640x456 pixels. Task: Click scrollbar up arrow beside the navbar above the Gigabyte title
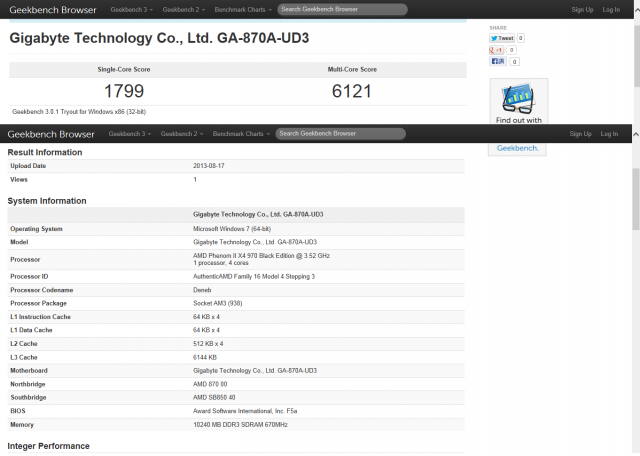click(637, 9)
